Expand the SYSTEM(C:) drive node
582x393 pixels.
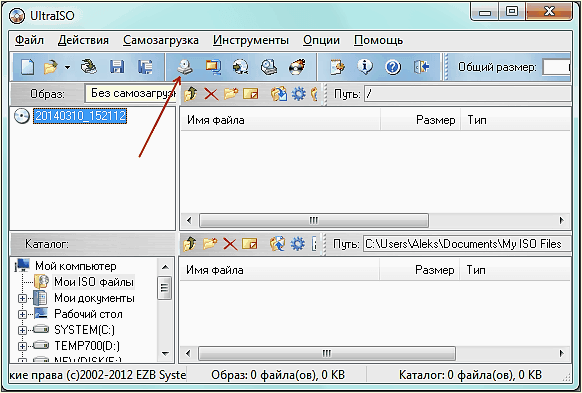[23, 330]
